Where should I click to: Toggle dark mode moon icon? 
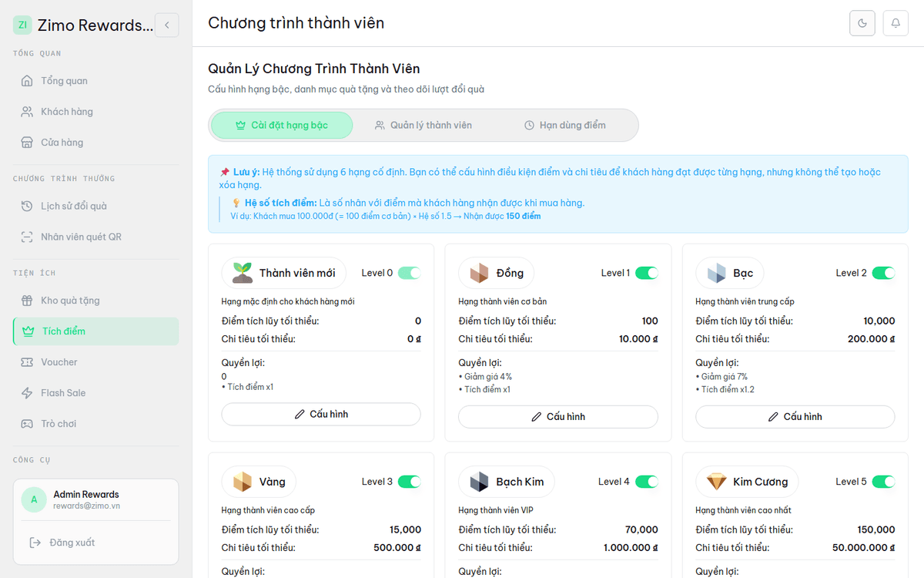[862, 23]
